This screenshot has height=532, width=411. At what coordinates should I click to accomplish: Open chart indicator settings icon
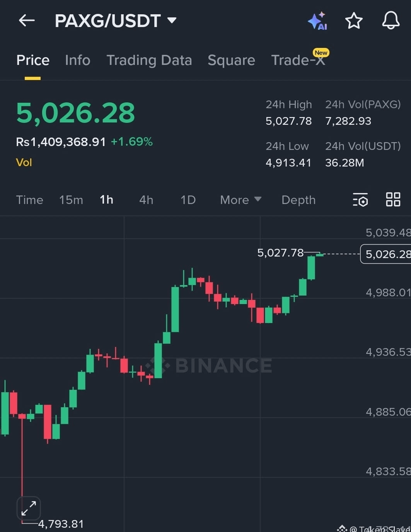pyautogui.click(x=360, y=200)
